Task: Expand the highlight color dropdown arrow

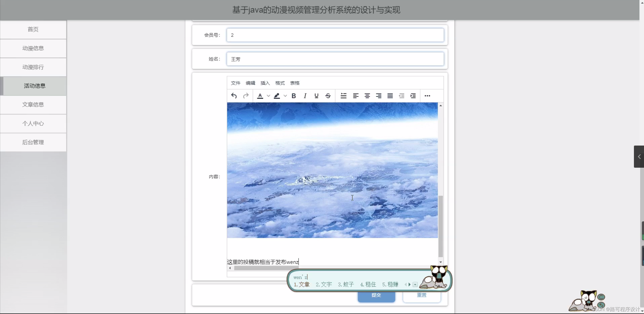Action: [285, 96]
